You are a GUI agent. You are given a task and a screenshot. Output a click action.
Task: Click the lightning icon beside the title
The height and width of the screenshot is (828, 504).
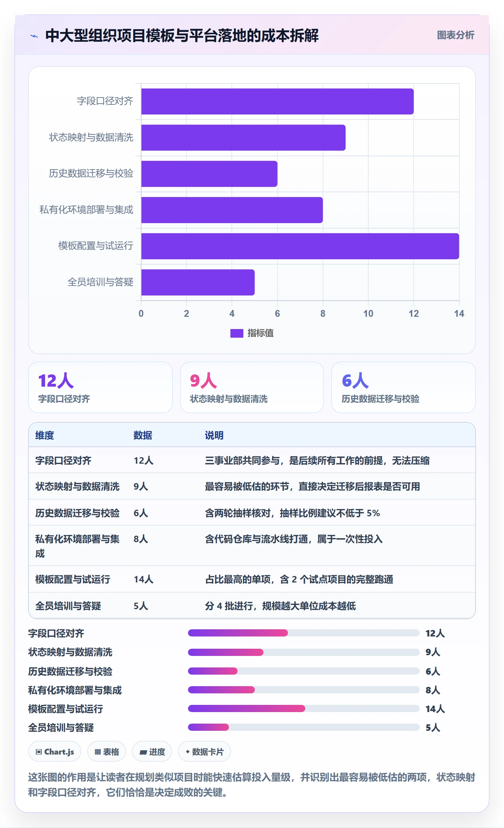tap(34, 36)
